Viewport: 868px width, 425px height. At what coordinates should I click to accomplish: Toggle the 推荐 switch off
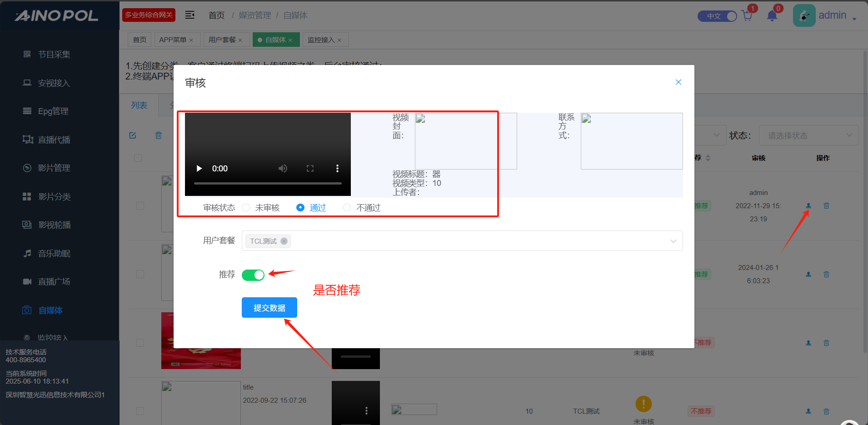tap(253, 275)
